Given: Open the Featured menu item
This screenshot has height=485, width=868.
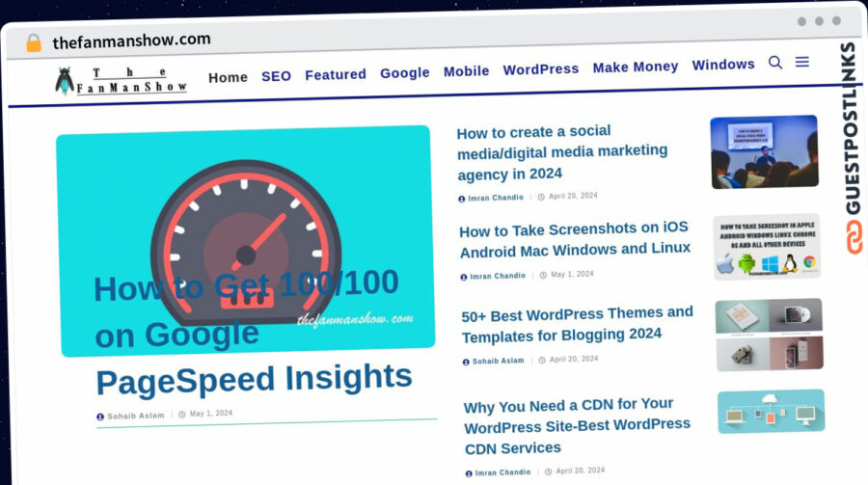Looking at the screenshot, I should coord(336,74).
